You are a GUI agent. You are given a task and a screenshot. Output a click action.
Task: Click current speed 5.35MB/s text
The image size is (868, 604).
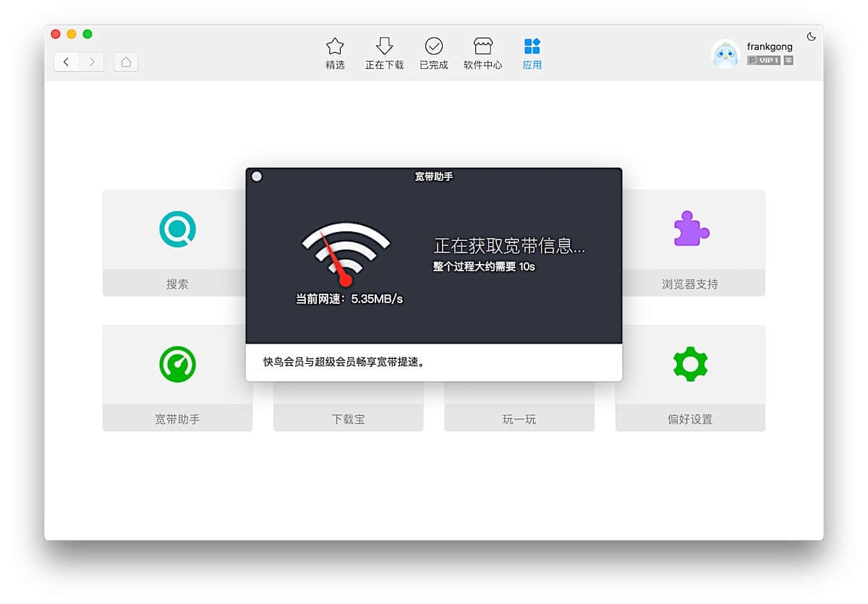pyautogui.click(x=349, y=299)
